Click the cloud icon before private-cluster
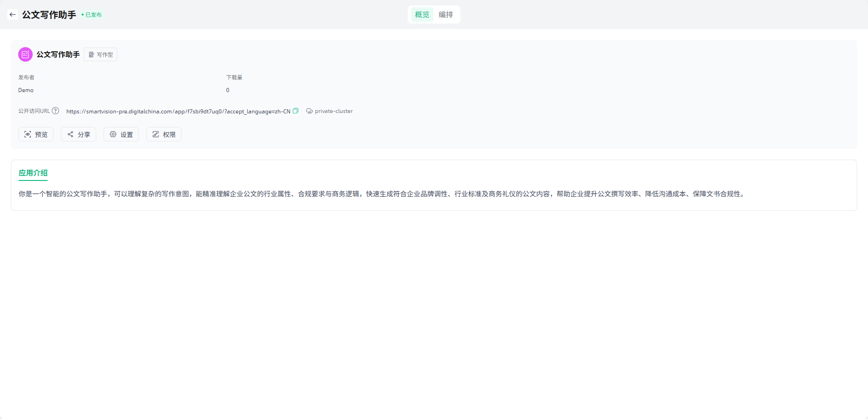The height and width of the screenshot is (419, 868). click(x=309, y=111)
